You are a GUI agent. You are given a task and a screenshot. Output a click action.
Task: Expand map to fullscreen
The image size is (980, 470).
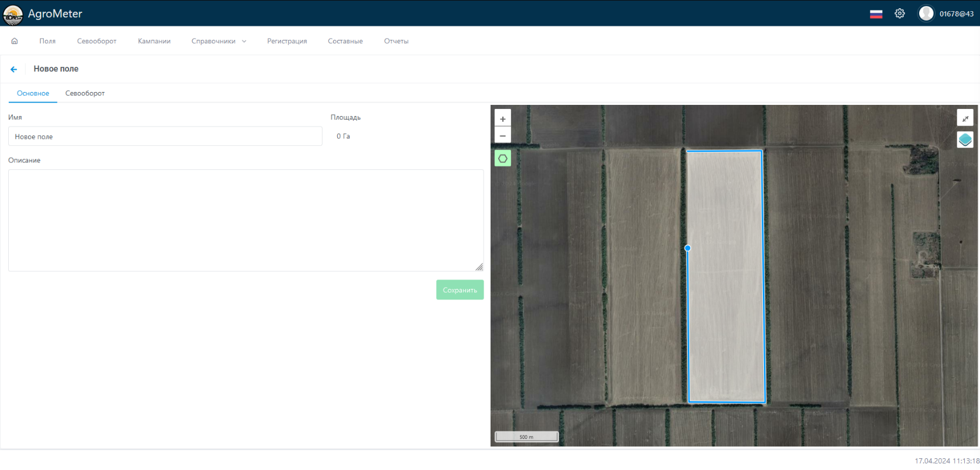(965, 118)
